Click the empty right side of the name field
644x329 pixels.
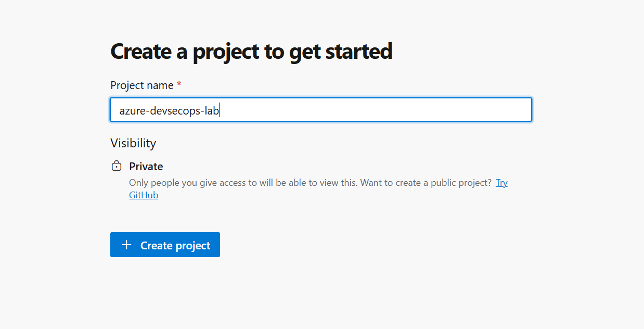(416, 110)
